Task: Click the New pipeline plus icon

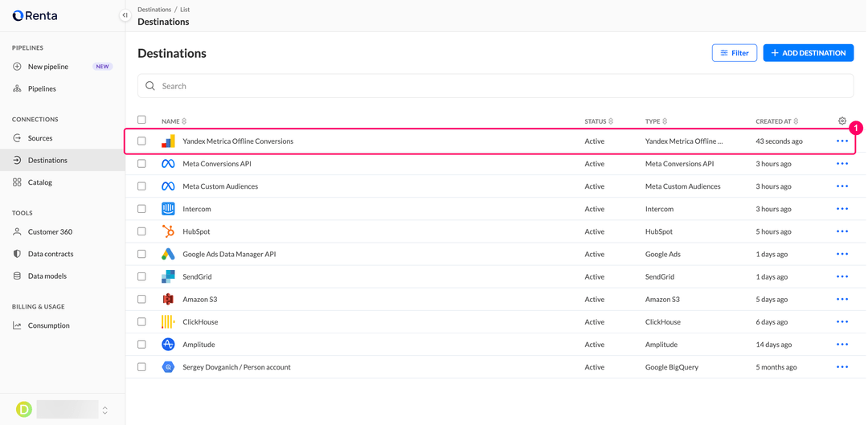Action: coord(17,67)
